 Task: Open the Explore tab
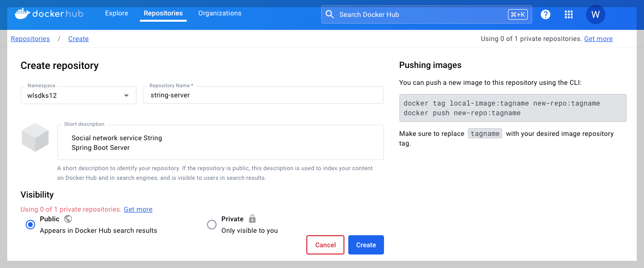(117, 13)
